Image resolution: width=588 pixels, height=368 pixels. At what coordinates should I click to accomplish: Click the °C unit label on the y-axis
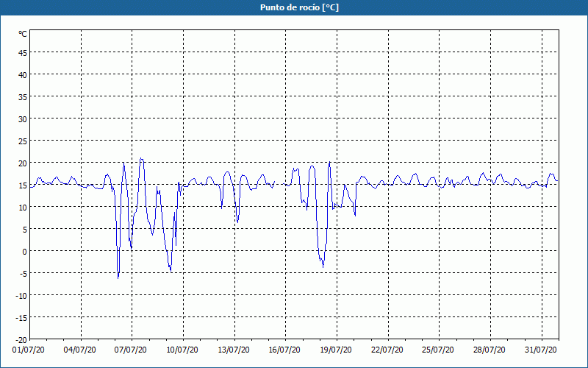click(x=23, y=34)
